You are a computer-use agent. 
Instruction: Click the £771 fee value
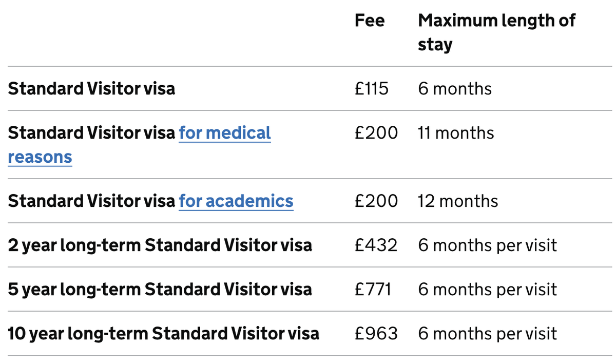pos(373,289)
